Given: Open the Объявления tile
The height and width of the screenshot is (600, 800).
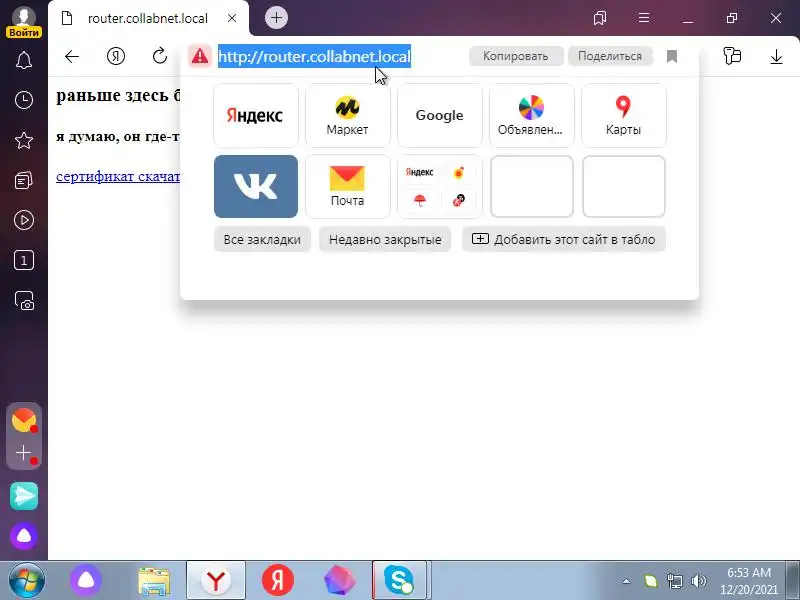Looking at the screenshot, I should tap(532, 116).
